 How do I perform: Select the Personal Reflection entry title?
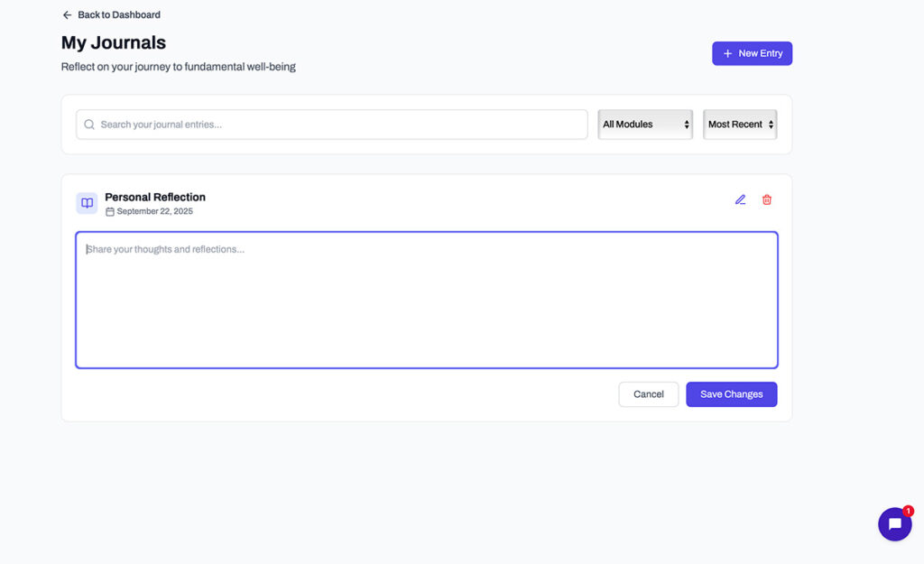(155, 197)
